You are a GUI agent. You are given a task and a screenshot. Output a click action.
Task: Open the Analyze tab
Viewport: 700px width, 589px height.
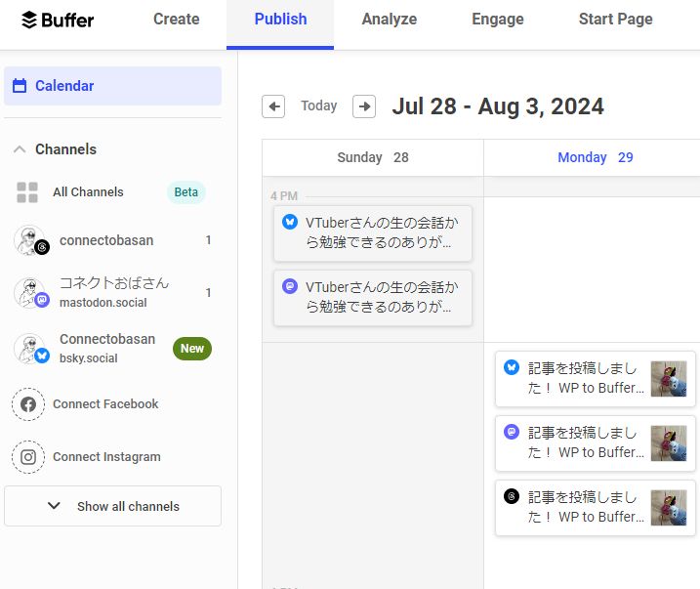pos(390,20)
